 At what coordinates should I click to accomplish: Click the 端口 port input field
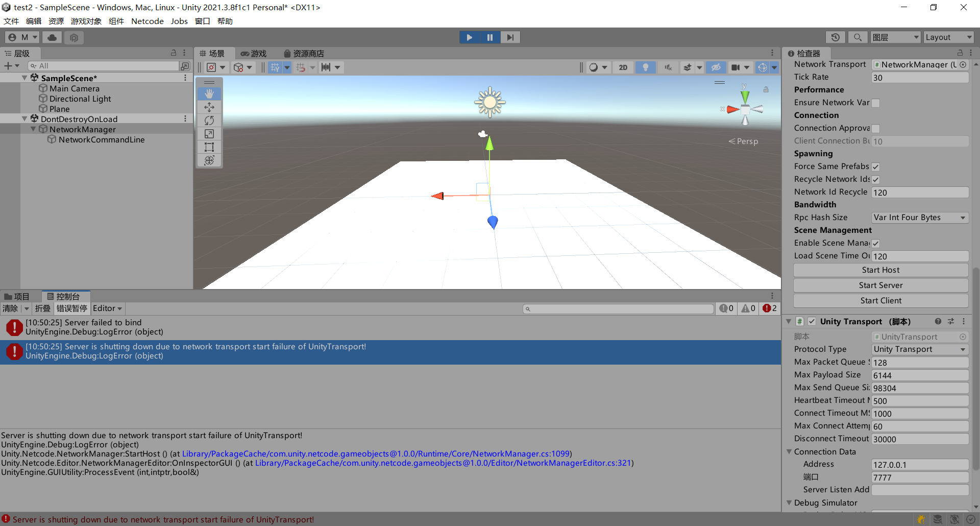click(919, 477)
